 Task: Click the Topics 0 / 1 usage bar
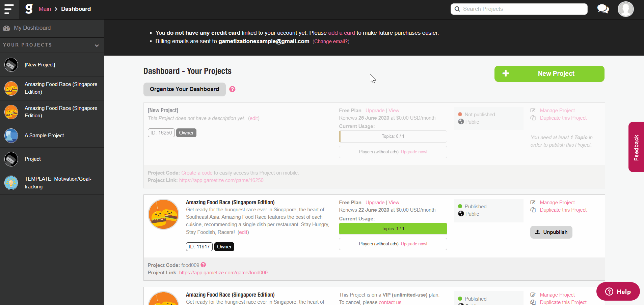[393, 136]
